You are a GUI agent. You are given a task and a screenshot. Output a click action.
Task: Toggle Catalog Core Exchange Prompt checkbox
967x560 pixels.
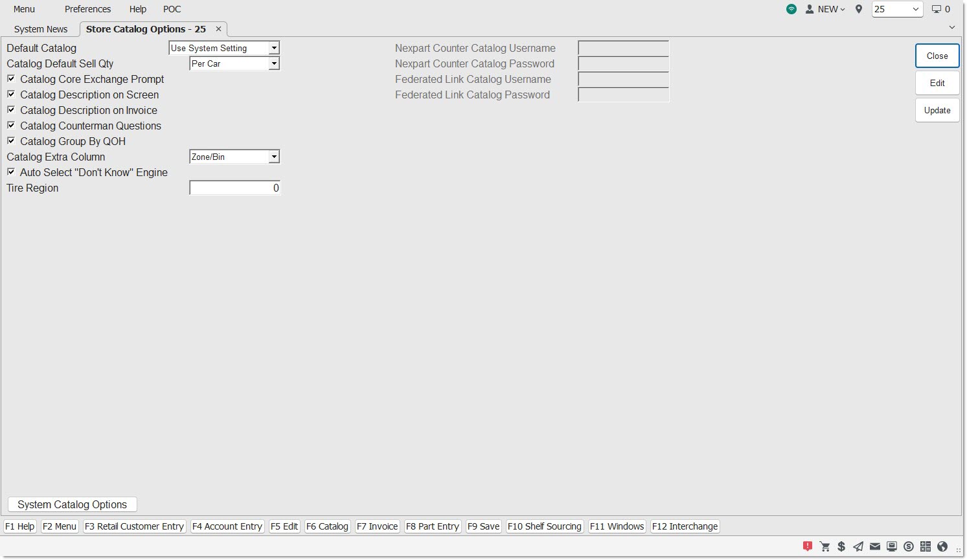(x=11, y=79)
